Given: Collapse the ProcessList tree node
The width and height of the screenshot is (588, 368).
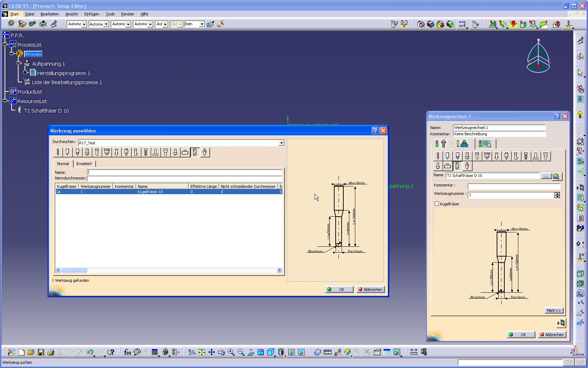Looking at the screenshot, I should point(5,45).
